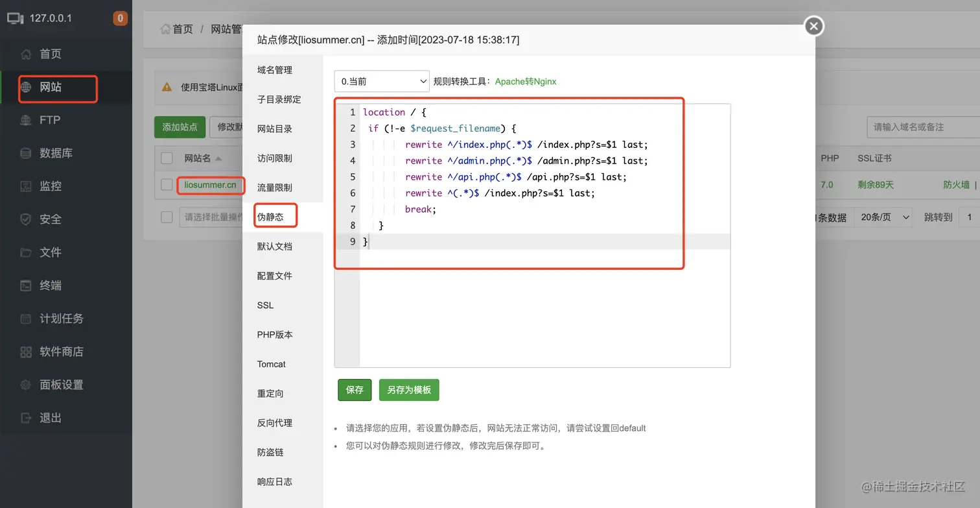Click the 127.0.0.1 server address text

point(51,18)
